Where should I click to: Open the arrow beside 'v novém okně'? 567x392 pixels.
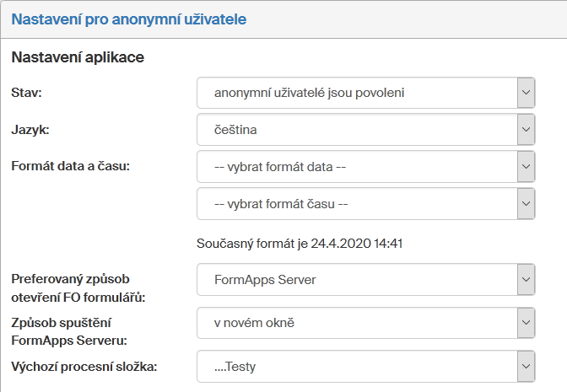526,322
